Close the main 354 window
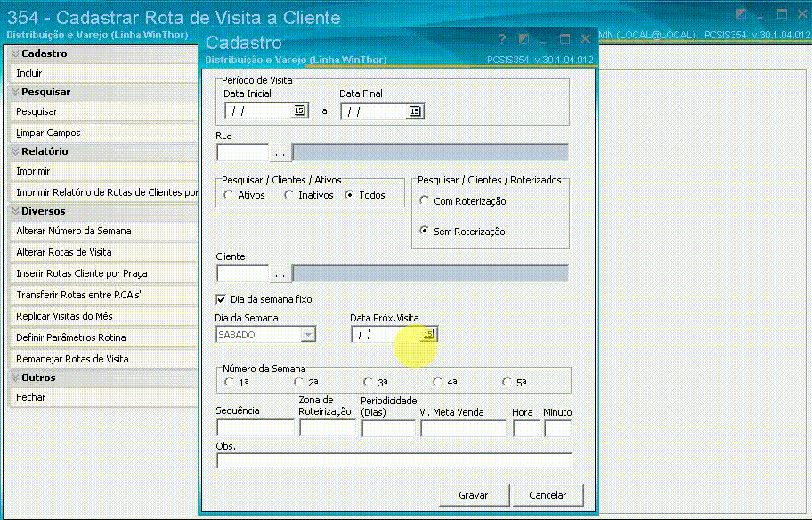The height and width of the screenshot is (520, 812). point(802,14)
